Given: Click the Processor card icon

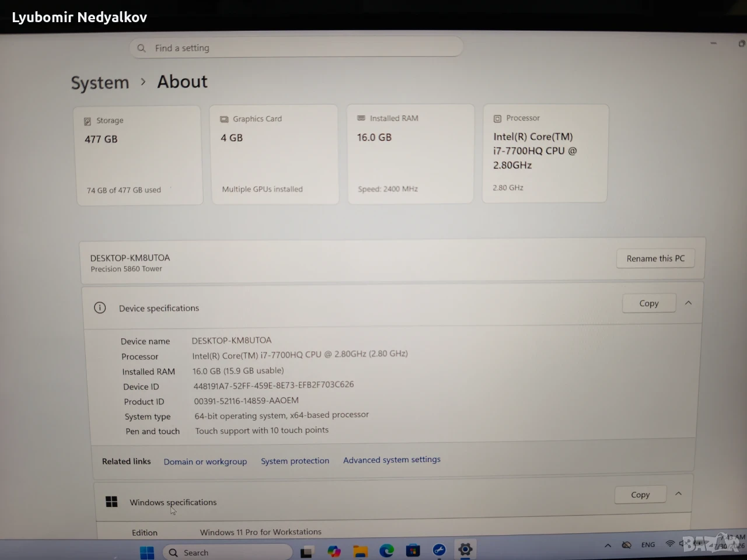Looking at the screenshot, I should [497, 118].
